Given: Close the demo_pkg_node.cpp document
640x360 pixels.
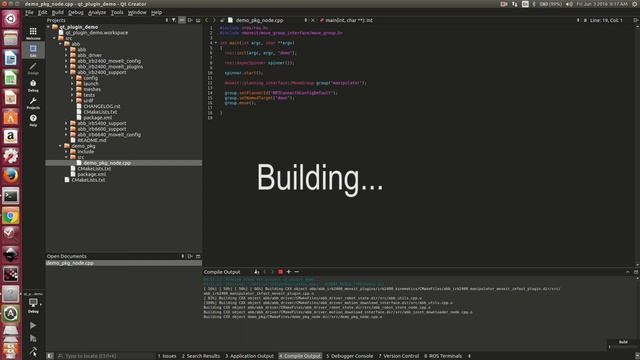Looking at the screenshot, I should coord(313,20).
